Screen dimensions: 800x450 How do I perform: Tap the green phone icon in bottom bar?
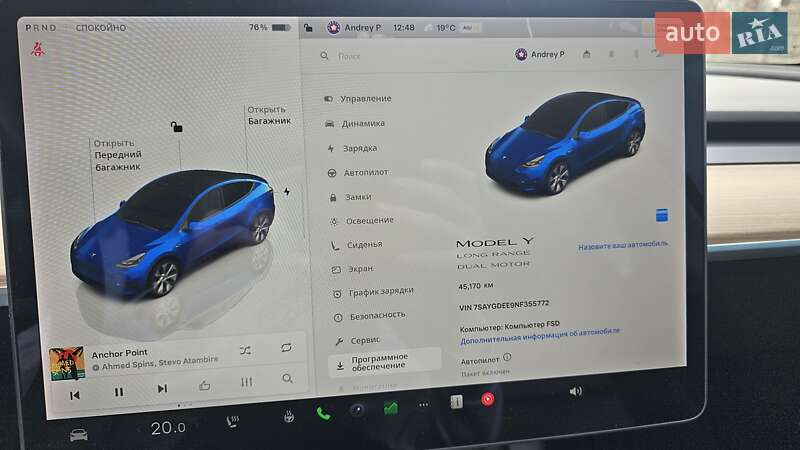[x=323, y=411]
